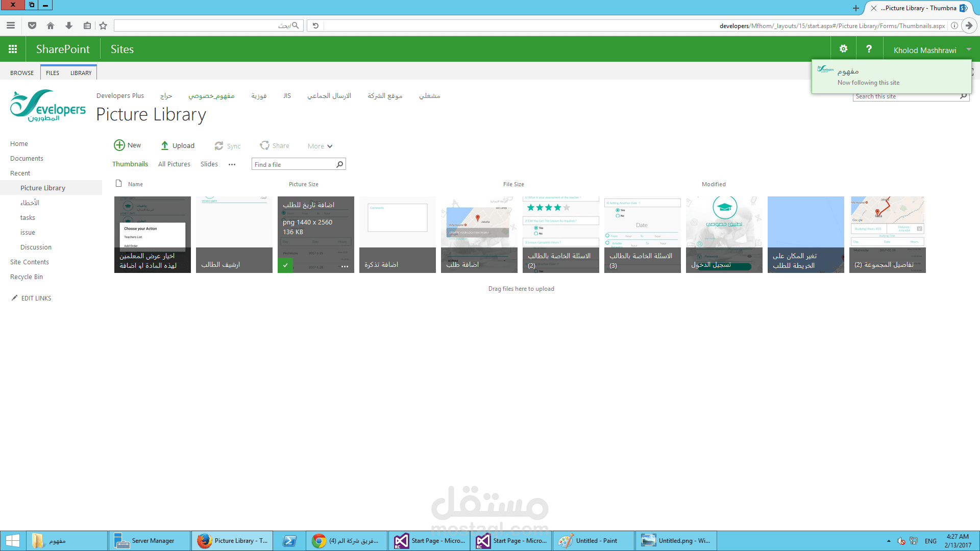Switch to All Pictures view
The image size is (980, 551).
pos(174,164)
